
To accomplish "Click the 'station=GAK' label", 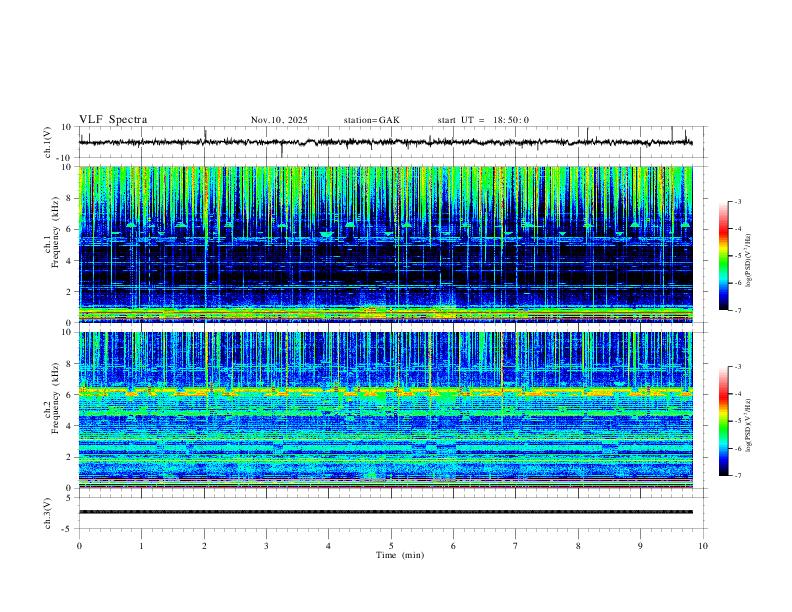I will tap(371, 120).
